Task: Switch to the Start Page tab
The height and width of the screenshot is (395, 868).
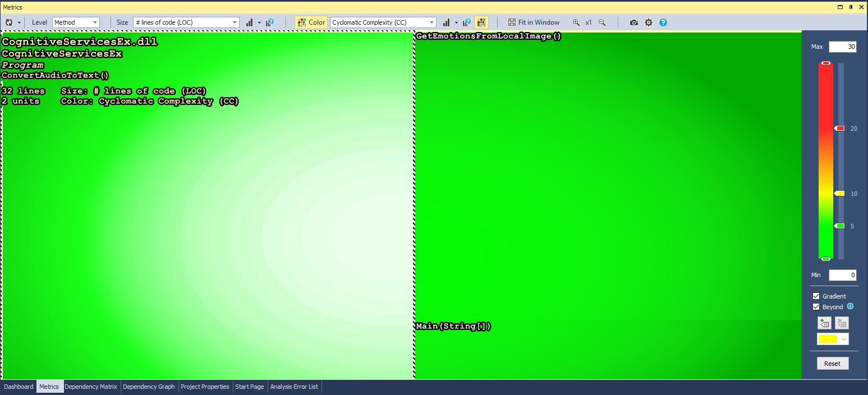Action: [x=250, y=387]
